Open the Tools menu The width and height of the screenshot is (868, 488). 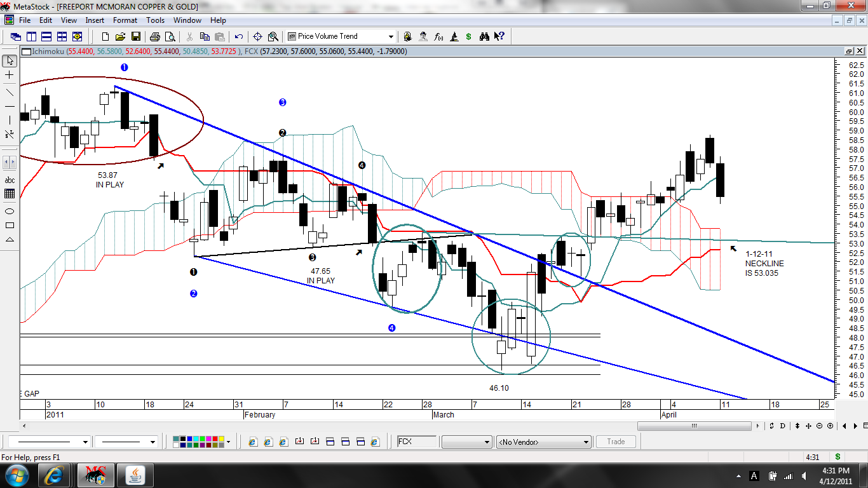pyautogui.click(x=155, y=20)
